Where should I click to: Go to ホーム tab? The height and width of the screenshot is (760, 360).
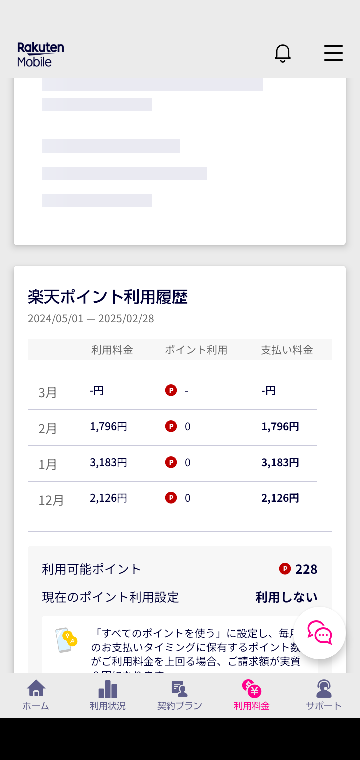pos(36,695)
